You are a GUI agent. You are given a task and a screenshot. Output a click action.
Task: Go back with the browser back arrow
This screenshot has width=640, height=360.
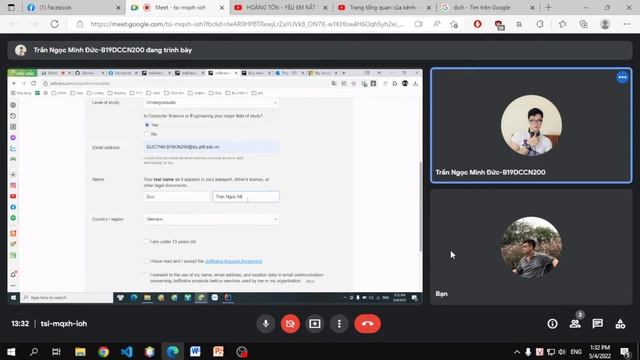click(13, 24)
